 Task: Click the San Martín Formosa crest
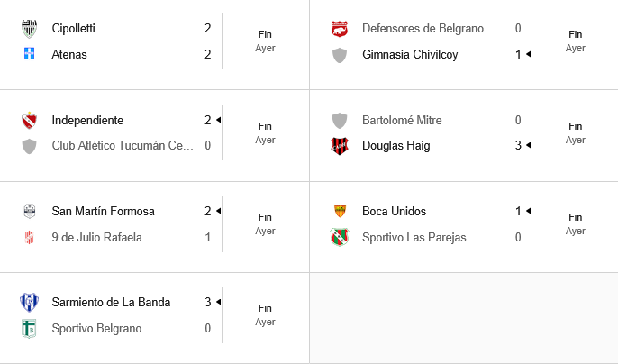tap(29, 211)
